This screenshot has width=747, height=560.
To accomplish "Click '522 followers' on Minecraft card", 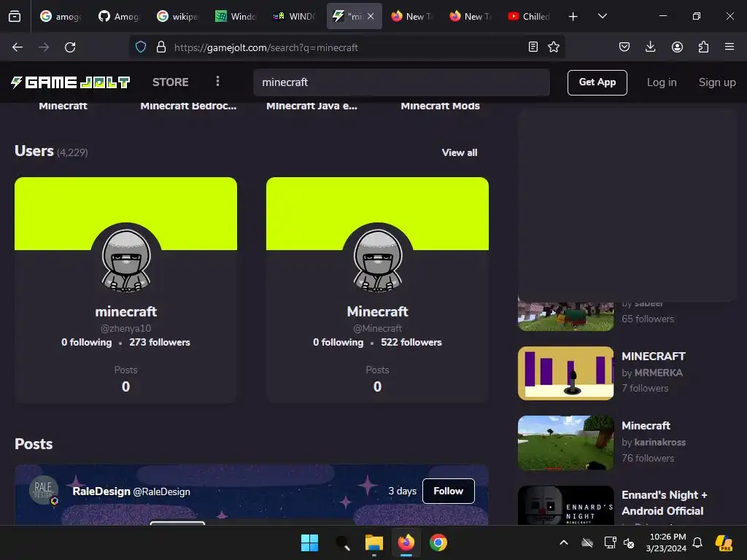I will (x=411, y=342).
